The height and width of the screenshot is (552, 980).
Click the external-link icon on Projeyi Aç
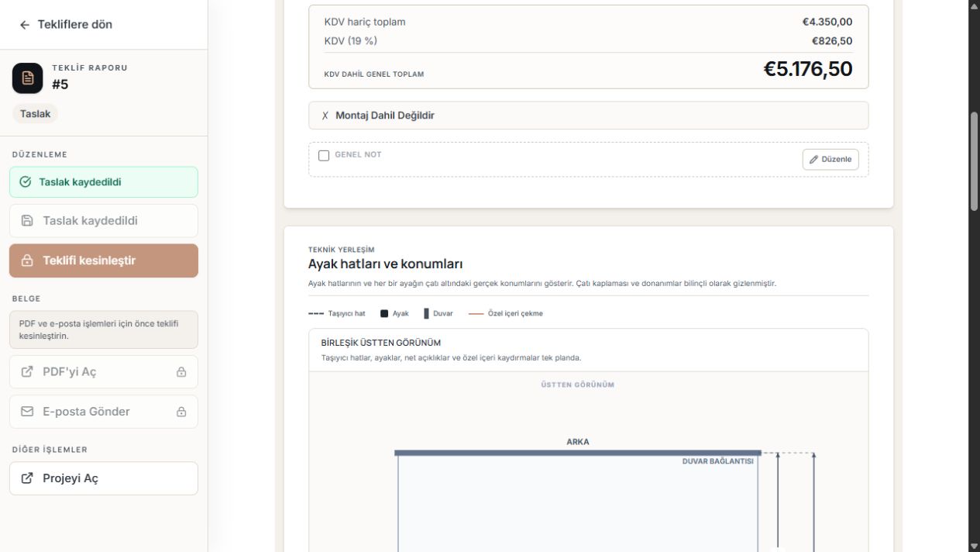[x=27, y=478]
